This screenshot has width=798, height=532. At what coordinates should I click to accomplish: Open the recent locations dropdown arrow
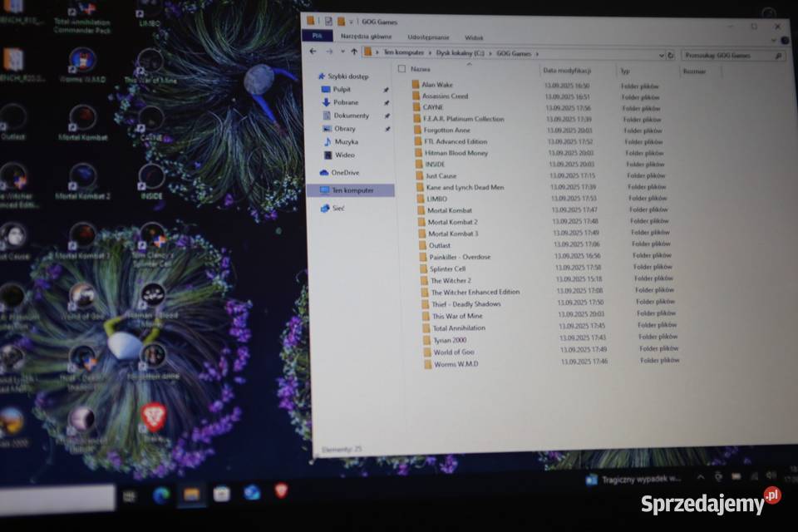[342, 52]
